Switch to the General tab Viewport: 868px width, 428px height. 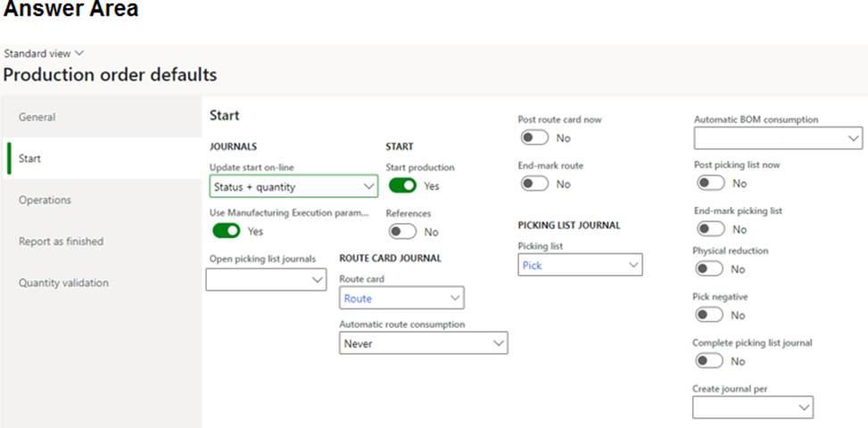(102, 117)
